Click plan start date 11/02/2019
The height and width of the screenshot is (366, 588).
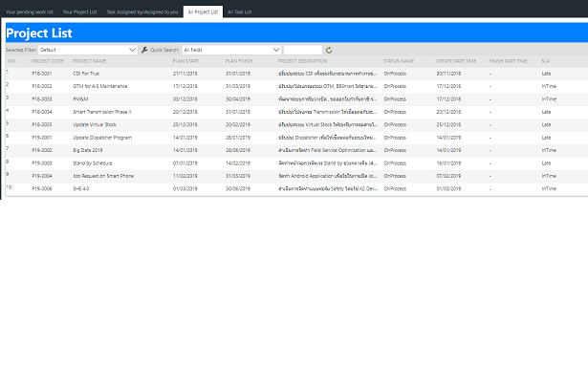coord(185,176)
